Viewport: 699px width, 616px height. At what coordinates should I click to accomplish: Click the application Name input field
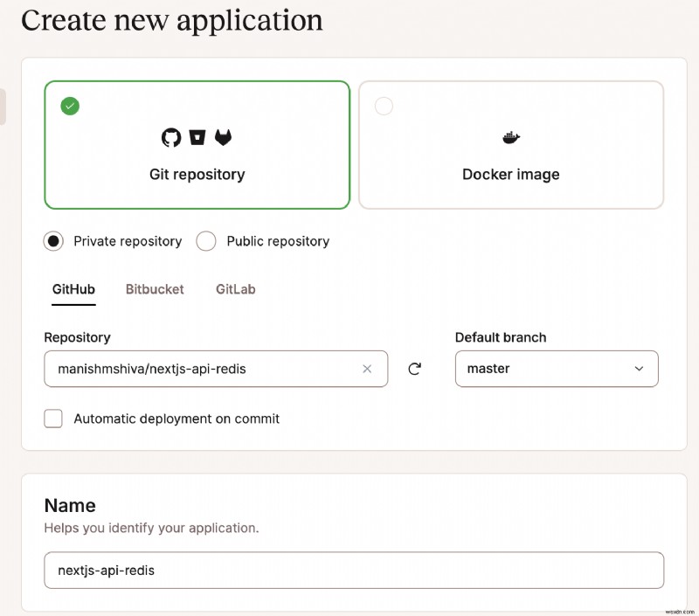tap(354, 570)
